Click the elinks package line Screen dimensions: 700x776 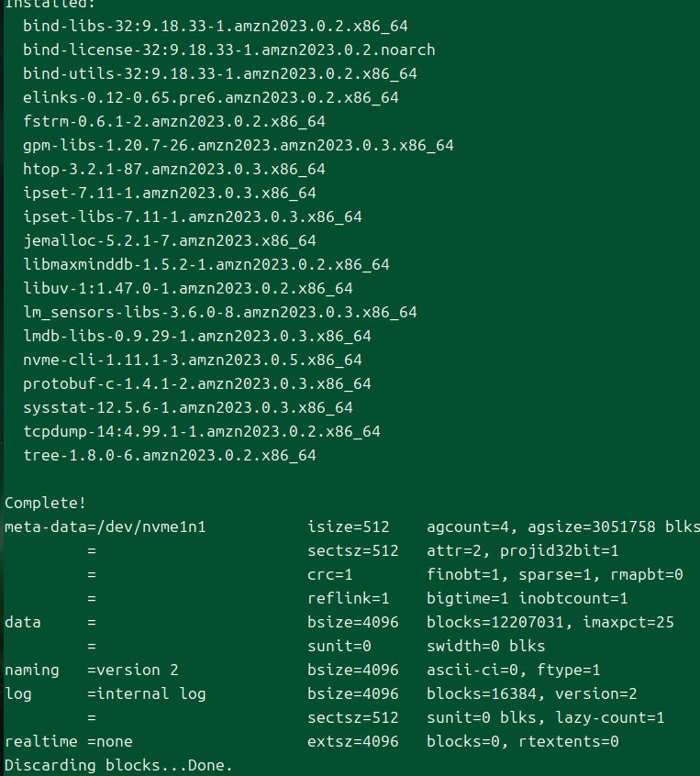point(211,97)
